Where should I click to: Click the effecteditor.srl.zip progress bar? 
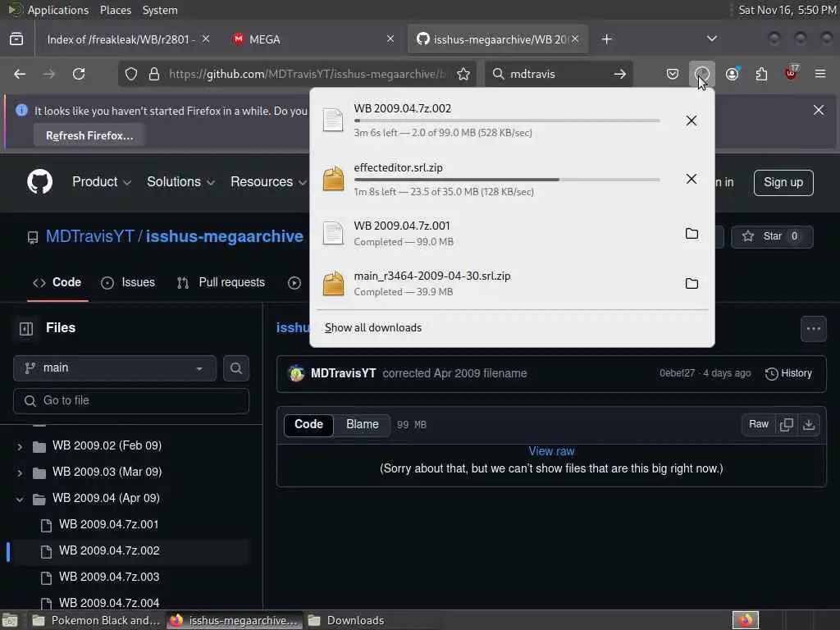pos(507,180)
